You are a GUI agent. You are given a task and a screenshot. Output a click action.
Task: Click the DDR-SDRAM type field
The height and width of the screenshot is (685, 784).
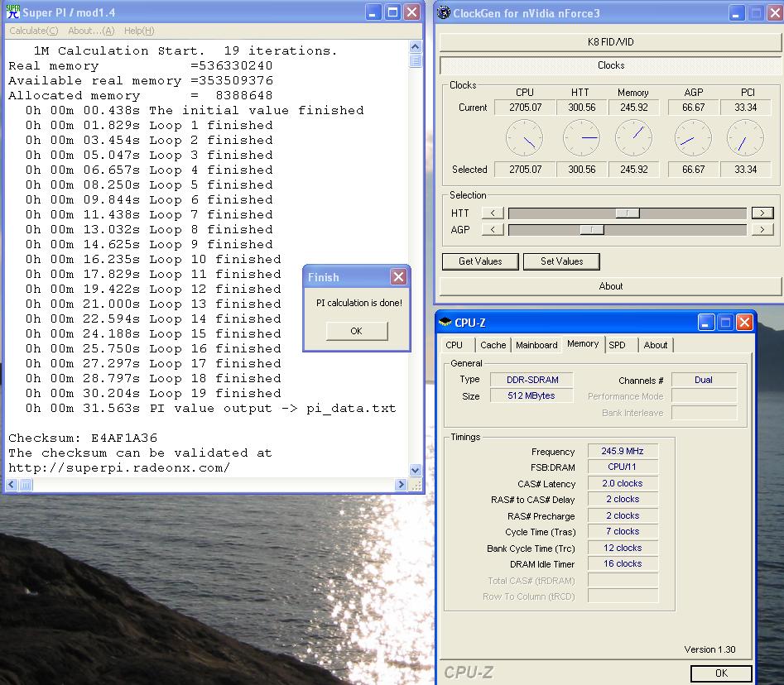tap(531, 380)
